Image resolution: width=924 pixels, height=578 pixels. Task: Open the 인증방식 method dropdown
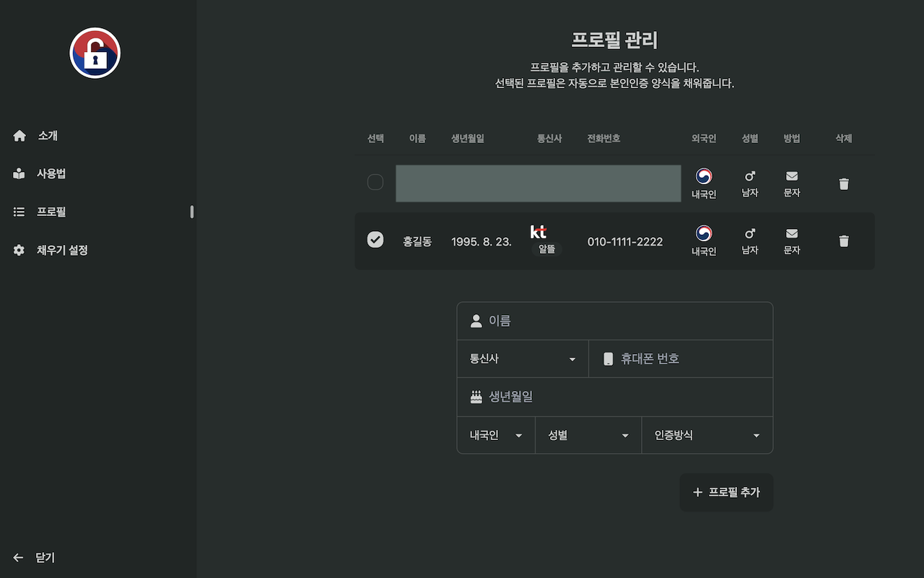[707, 436]
